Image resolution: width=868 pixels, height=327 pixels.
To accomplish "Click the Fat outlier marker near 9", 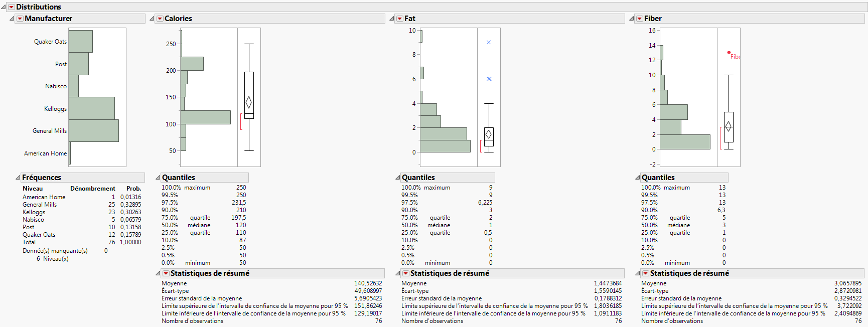I will click(489, 42).
